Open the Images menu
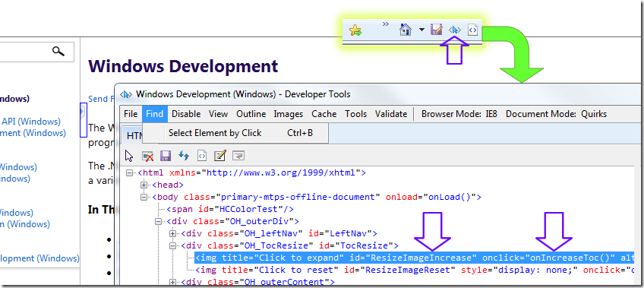 coord(289,114)
